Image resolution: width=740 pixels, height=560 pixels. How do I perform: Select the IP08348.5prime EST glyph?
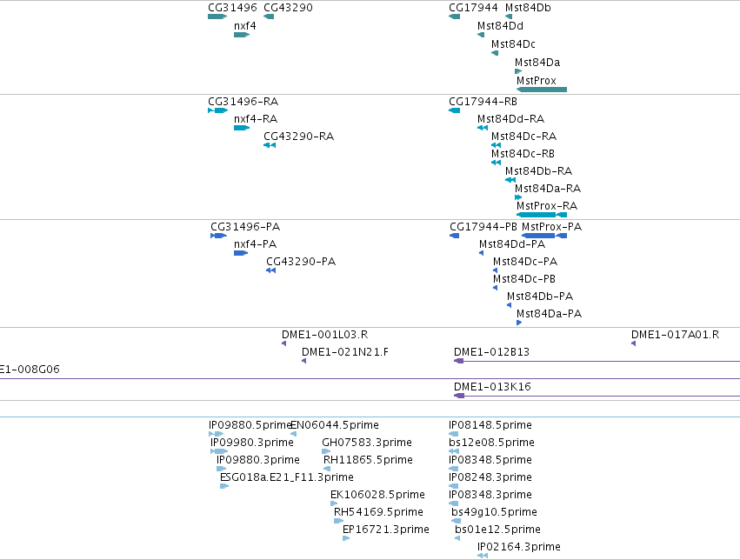click(x=454, y=469)
